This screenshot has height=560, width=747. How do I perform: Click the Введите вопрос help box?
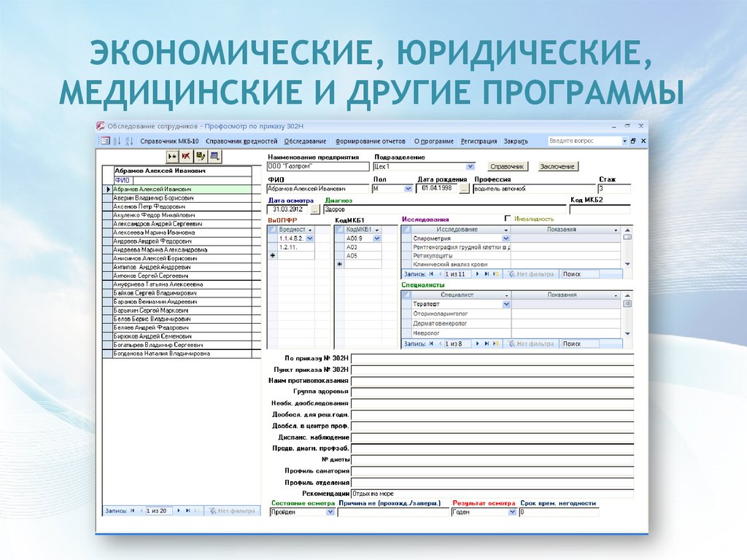pyautogui.click(x=584, y=141)
